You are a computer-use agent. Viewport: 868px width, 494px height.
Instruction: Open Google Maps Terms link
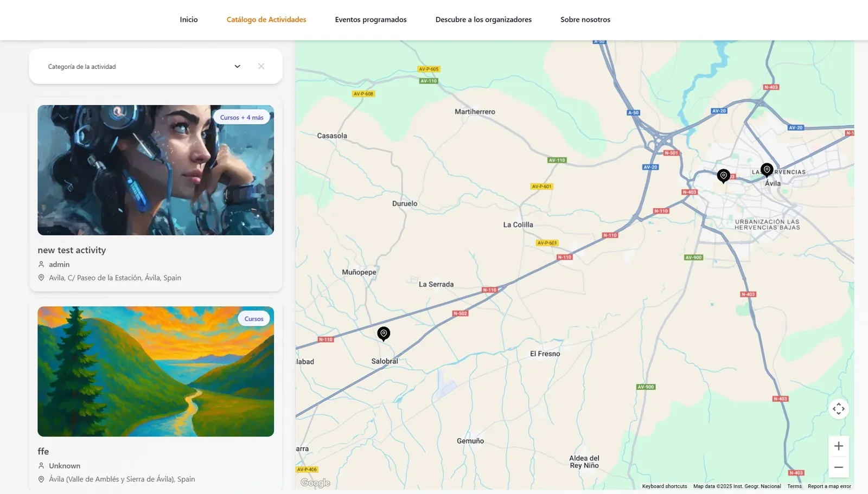794,486
